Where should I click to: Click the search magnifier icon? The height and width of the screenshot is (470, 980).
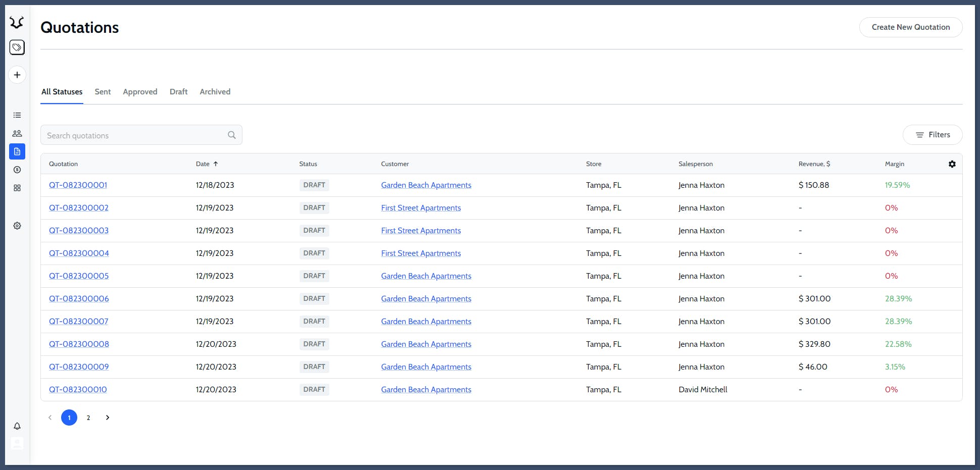232,135
